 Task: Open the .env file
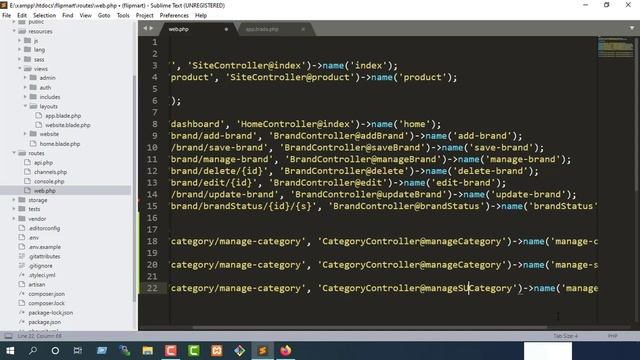[x=34, y=238]
